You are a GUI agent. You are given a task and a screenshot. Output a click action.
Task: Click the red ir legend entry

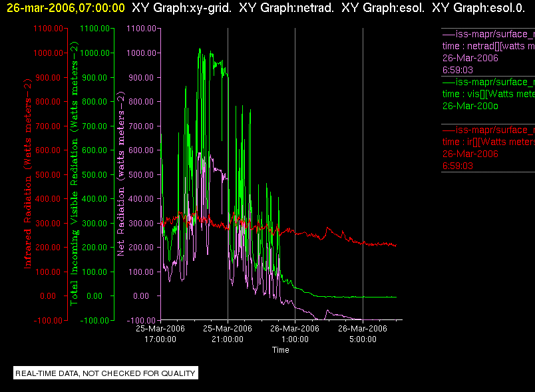pyautogui.click(x=488, y=148)
